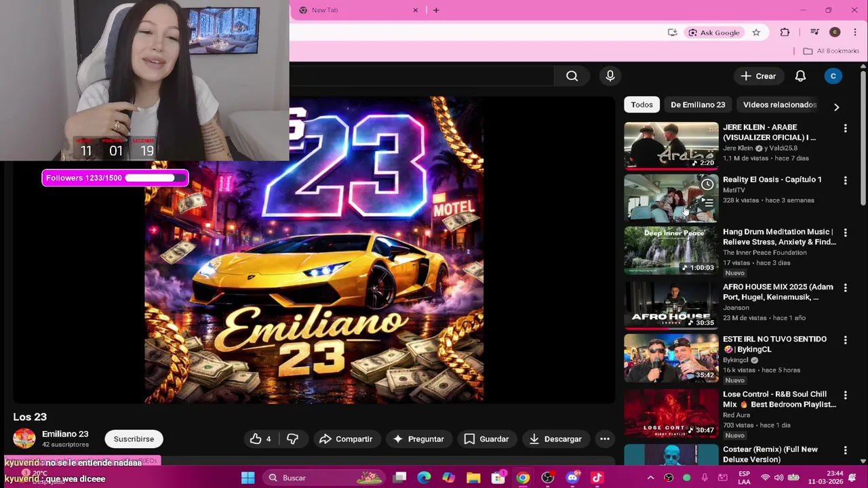Click the Preguntar button
Screen dimensions: 868x488
point(418,439)
